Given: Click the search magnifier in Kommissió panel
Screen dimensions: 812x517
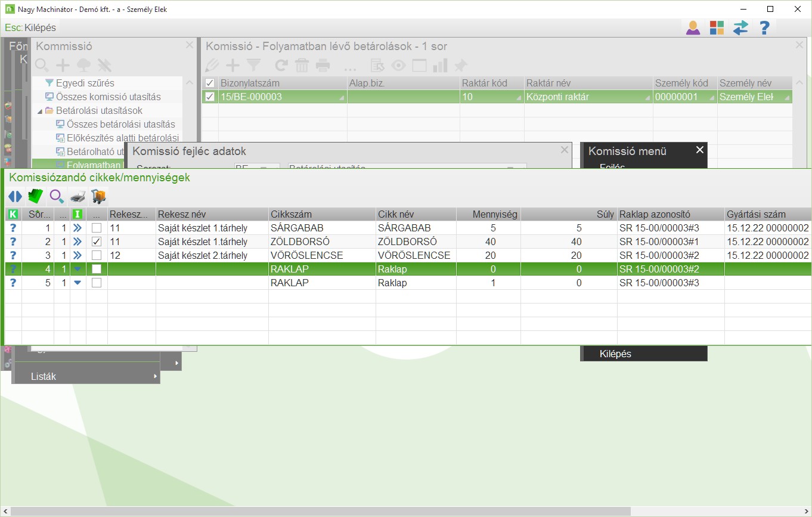Looking at the screenshot, I should pos(42,66).
